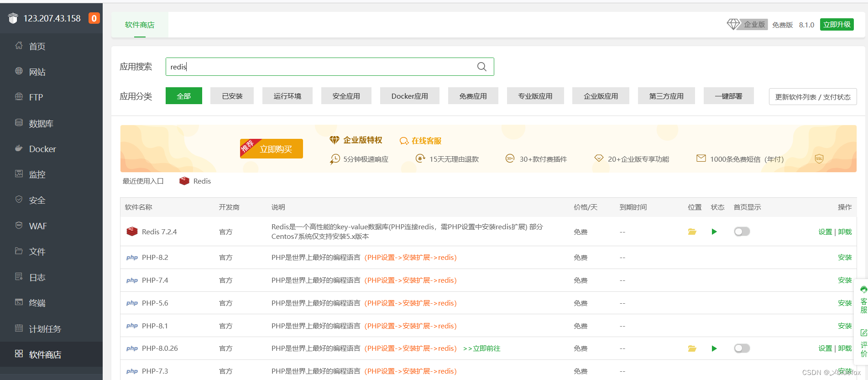Open 监控 in the sidebar
Image resolution: width=868 pixels, height=380 pixels.
[x=51, y=174]
